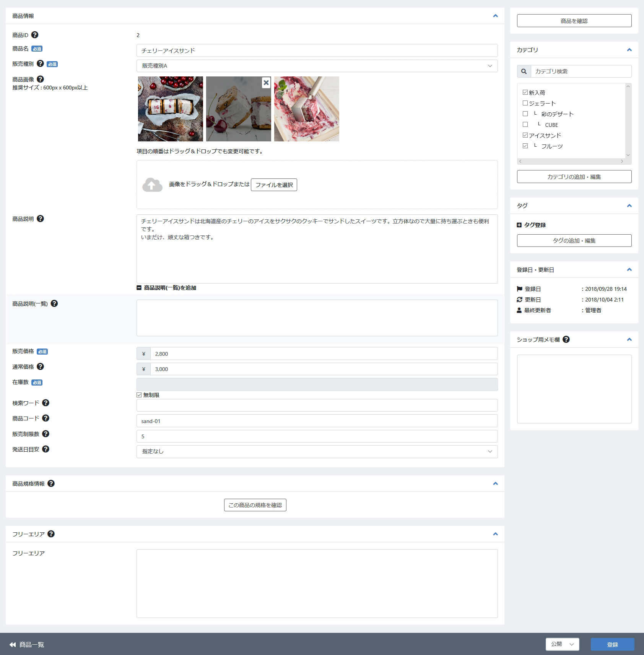Click the help icon beside 商品画像 label
The width and height of the screenshot is (644, 655).
(x=40, y=79)
